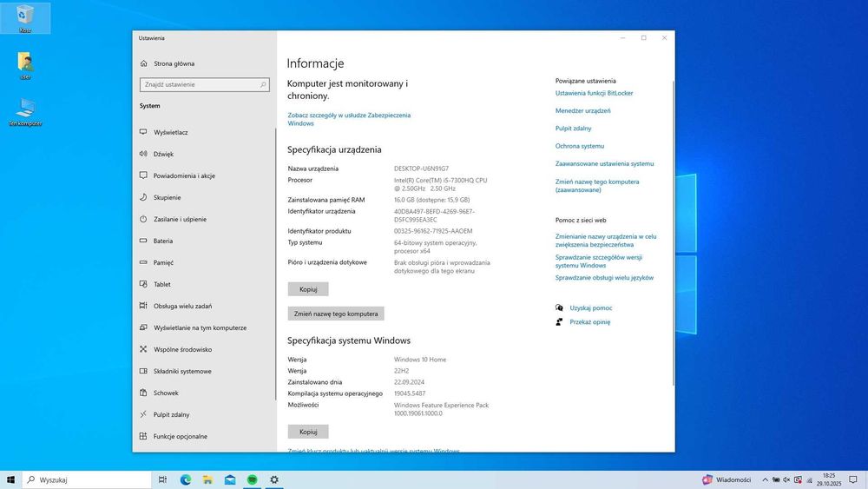Open the muted volume tray icon
The image size is (868, 489).
(786, 479)
